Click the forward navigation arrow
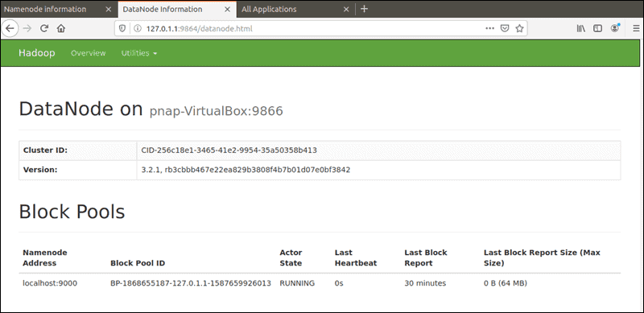Image resolution: width=644 pixels, height=313 pixels. pos(27,28)
